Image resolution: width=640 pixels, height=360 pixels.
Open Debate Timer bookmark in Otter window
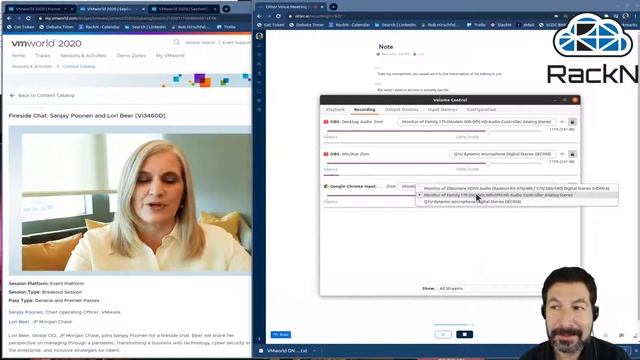[x=306, y=25]
